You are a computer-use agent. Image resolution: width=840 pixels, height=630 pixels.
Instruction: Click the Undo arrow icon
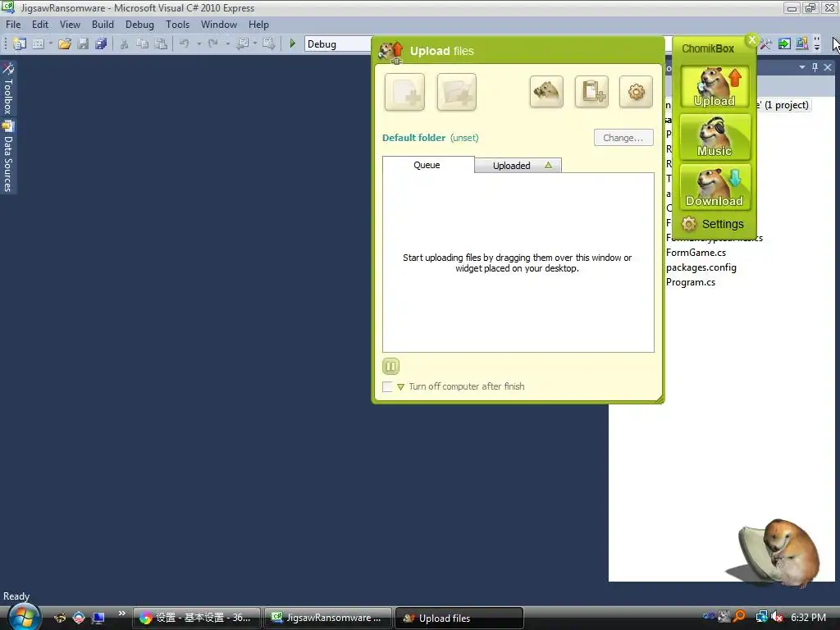coord(185,44)
